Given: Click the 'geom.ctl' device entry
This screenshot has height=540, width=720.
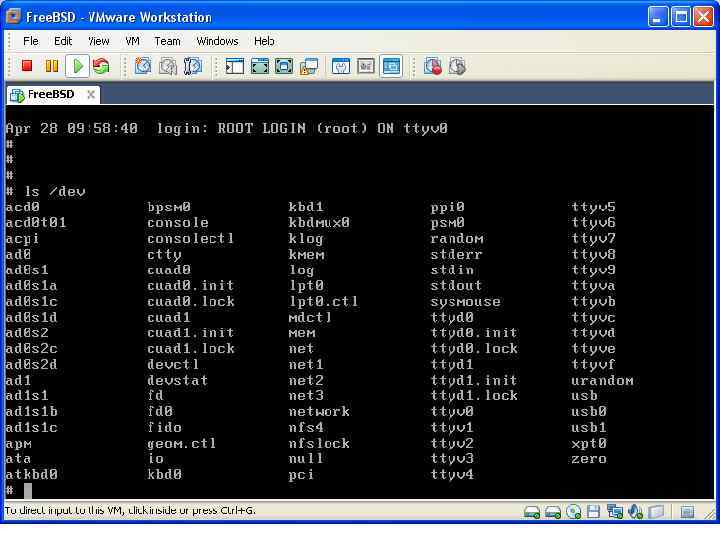Looking at the screenshot, I should [181, 444].
